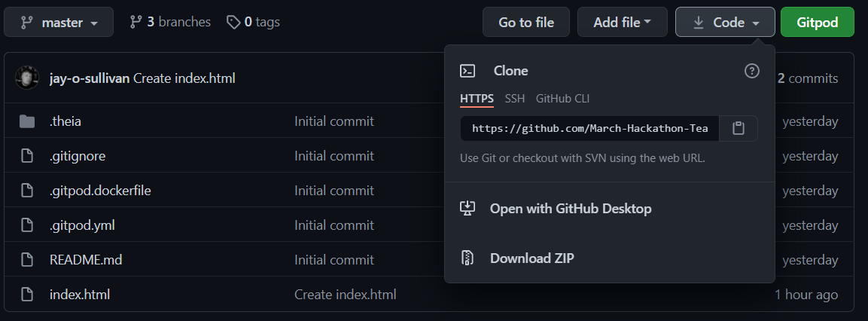The width and height of the screenshot is (868, 321).
Task: Open the clone help question-mark icon
Action: coord(752,71)
